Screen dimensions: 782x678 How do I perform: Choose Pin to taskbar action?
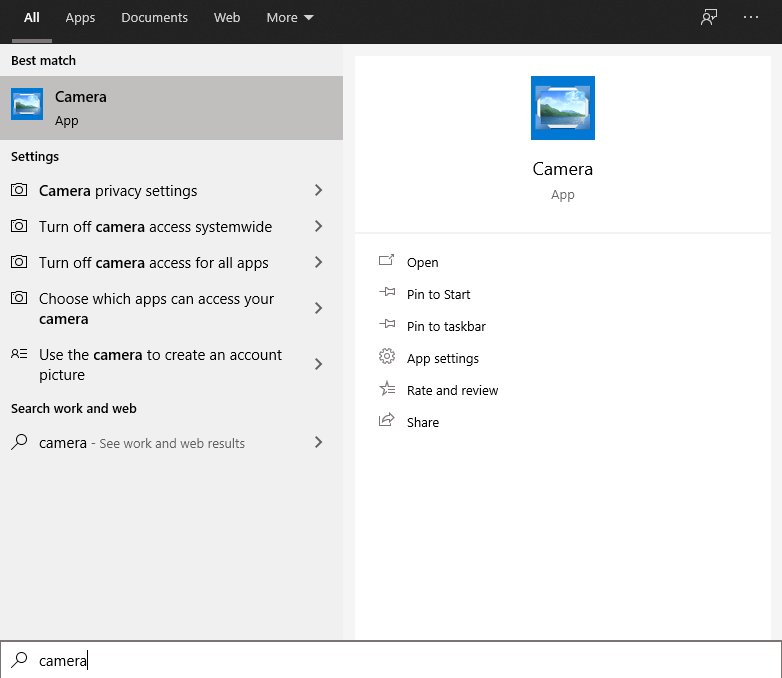(x=446, y=326)
